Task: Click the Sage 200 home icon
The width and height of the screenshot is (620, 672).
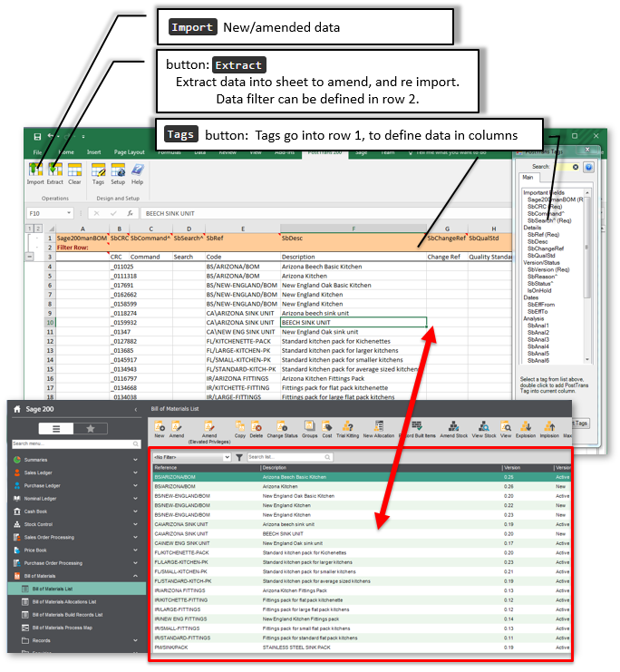Action: [17, 409]
